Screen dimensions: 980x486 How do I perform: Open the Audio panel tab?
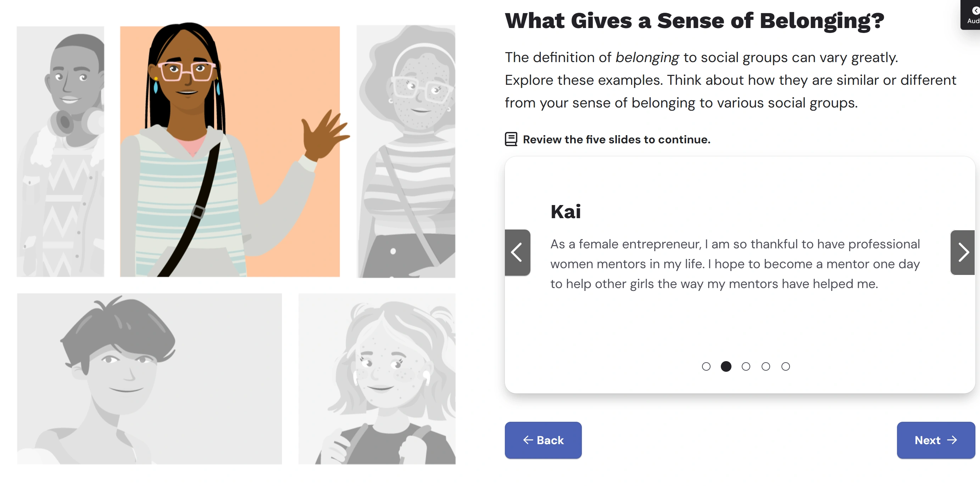[x=971, y=15]
